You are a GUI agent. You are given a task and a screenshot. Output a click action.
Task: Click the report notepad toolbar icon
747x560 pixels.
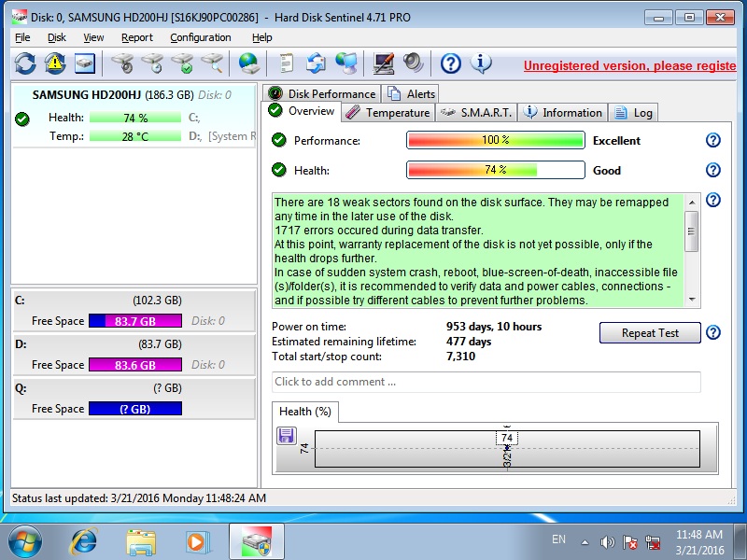click(286, 63)
